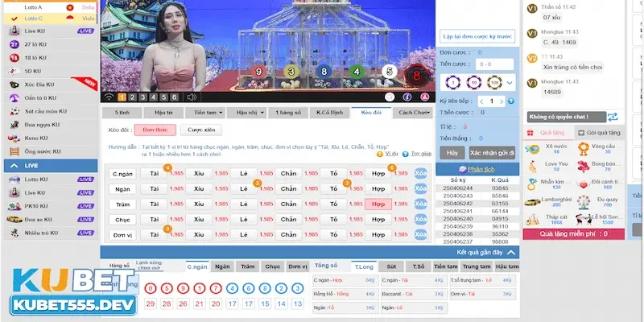The image size is (644, 322).
Task: Click the signal strength icon under the video
Action: pos(109,97)
